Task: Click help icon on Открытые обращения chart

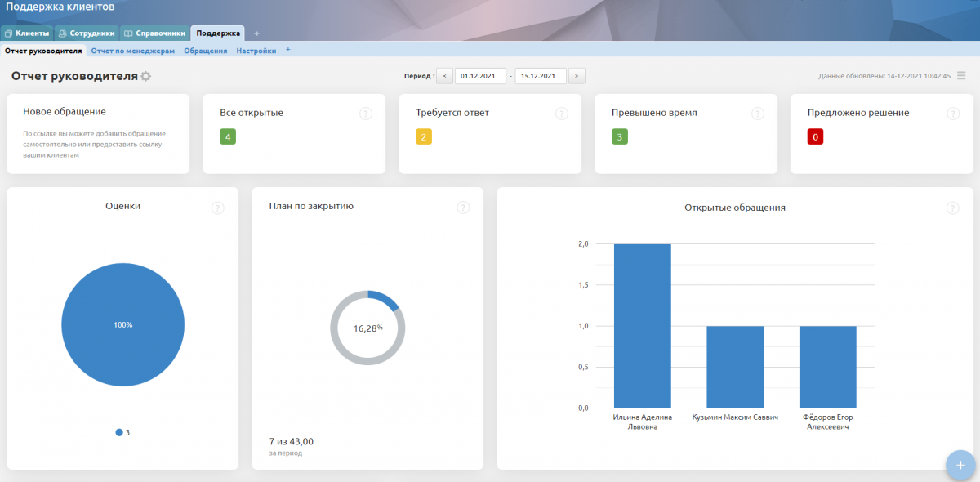Action: pyautogui.click(x=953, y=208)
